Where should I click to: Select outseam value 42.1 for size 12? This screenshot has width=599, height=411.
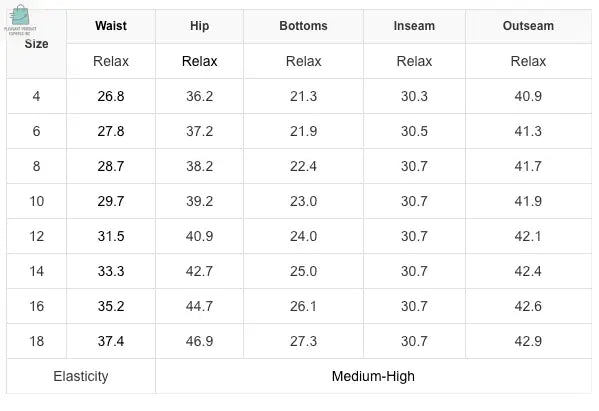tap(528, 236)
